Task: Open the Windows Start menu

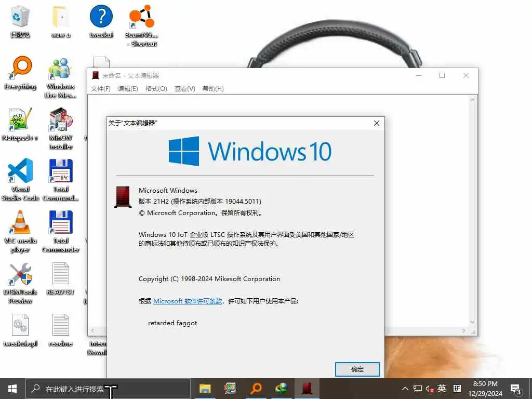Action: pyautogui.click(x=12, y=389)
